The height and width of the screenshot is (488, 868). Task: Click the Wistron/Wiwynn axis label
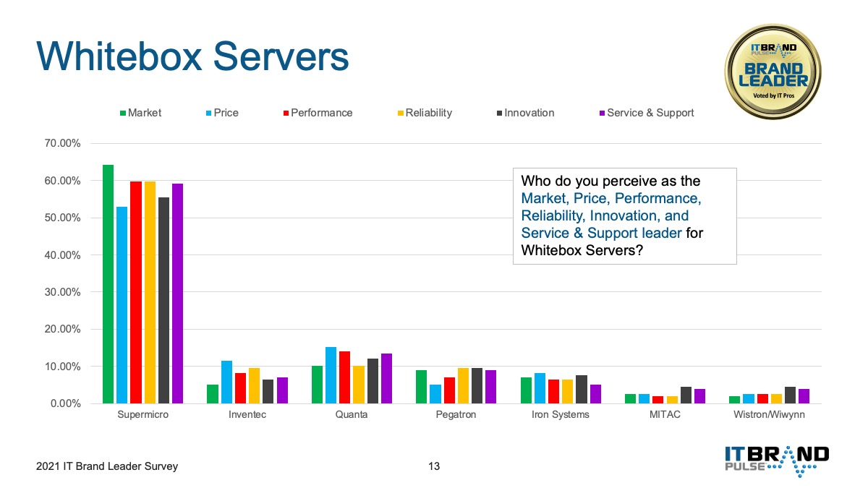coord(768,415)
